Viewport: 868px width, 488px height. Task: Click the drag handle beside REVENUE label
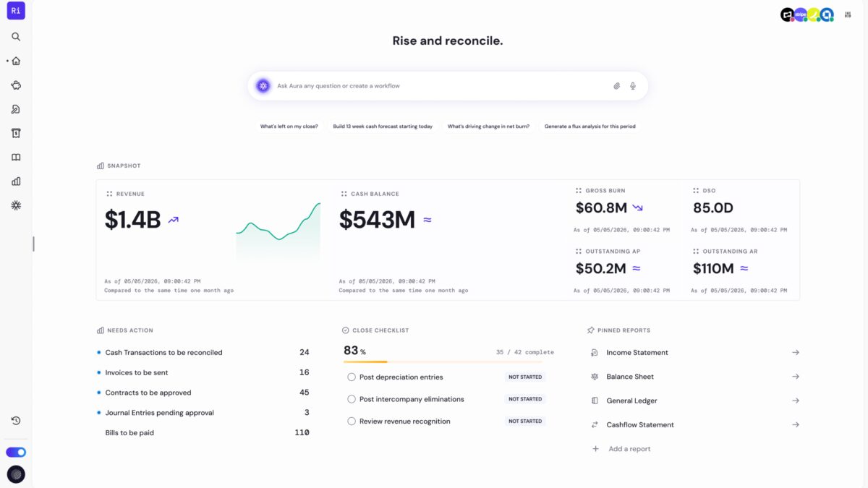tap(109, 194)
